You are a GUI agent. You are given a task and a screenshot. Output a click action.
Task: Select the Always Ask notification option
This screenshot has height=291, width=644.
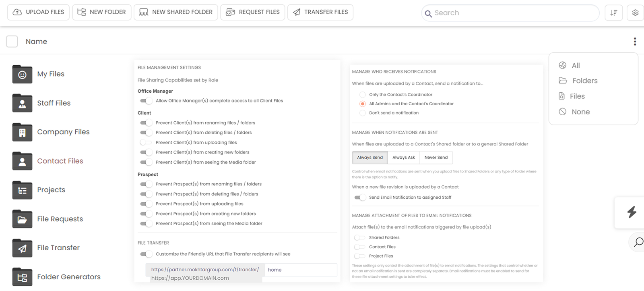click(403, 158)
